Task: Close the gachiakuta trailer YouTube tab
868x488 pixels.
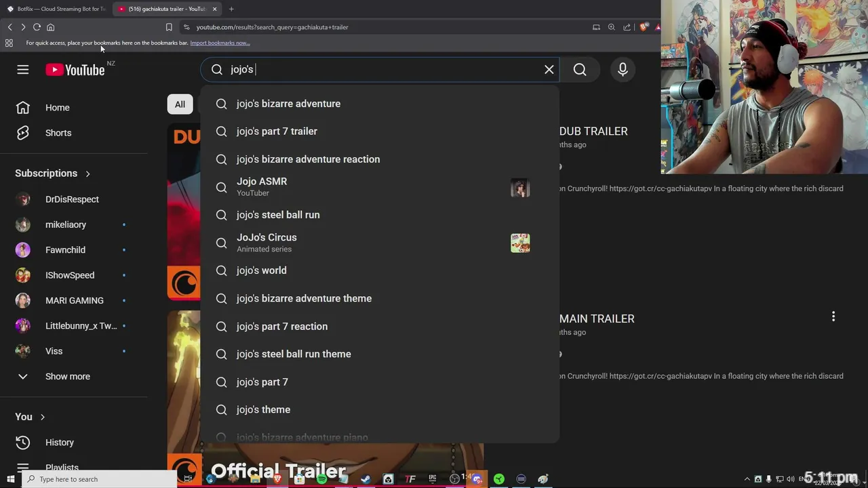Action: pos(214,9)
